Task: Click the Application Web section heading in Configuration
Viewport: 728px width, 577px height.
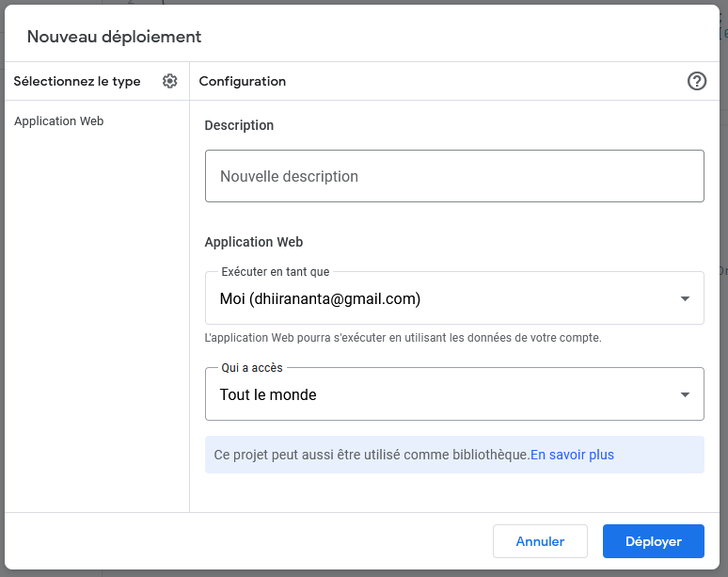Action: pyautogui.click(x=254, y=242)
